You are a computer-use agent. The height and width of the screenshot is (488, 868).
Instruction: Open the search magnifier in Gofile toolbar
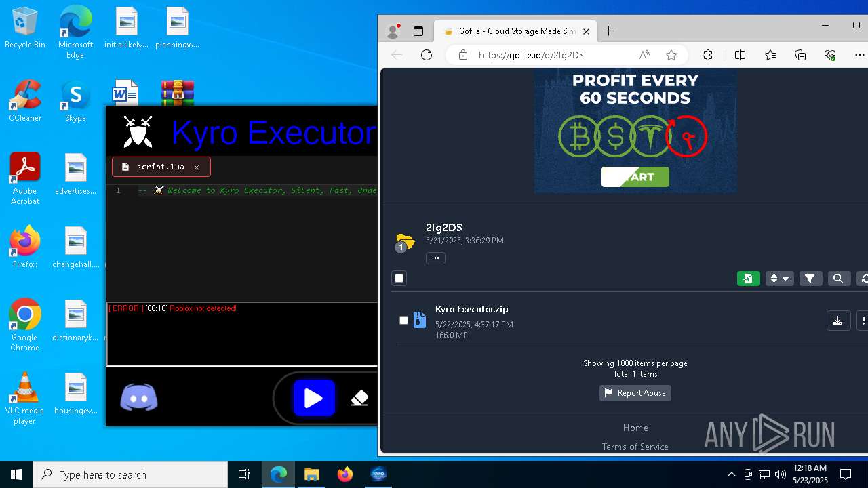(838, 279)
